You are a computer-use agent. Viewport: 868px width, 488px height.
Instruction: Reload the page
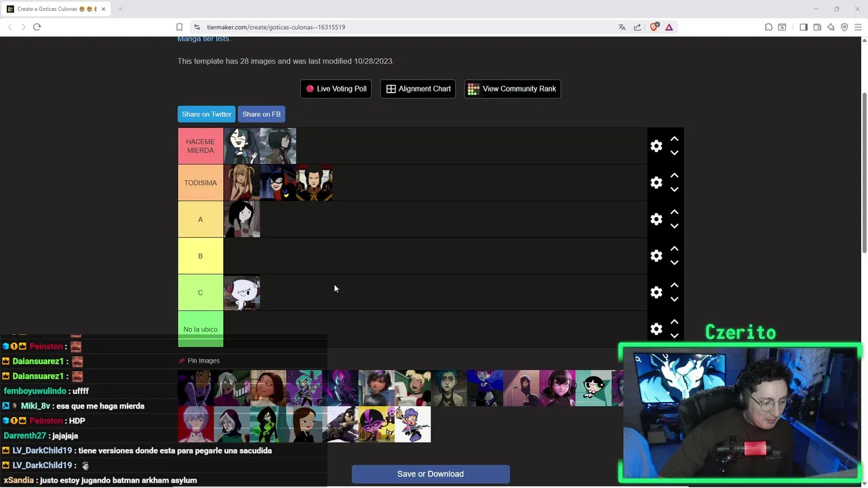point(37,27)
